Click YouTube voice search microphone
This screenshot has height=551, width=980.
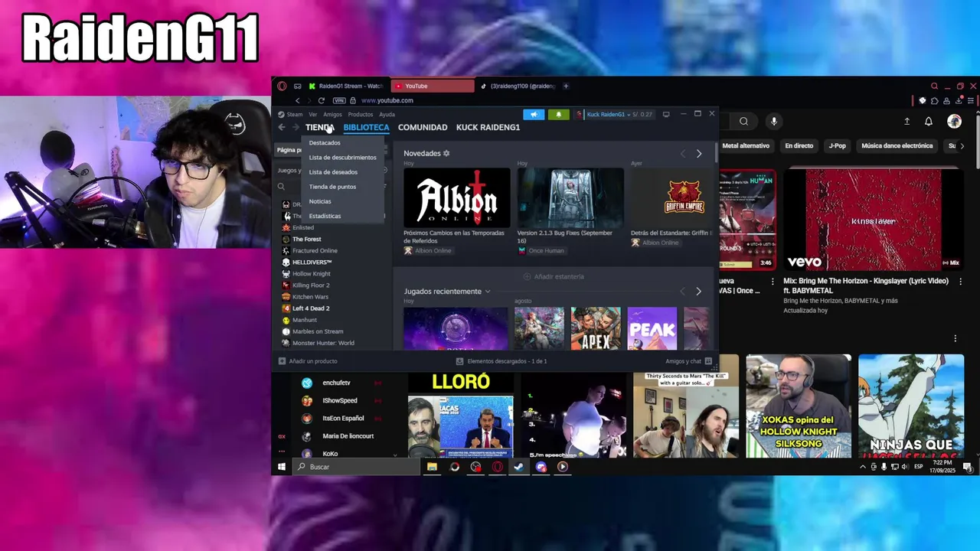774,121
